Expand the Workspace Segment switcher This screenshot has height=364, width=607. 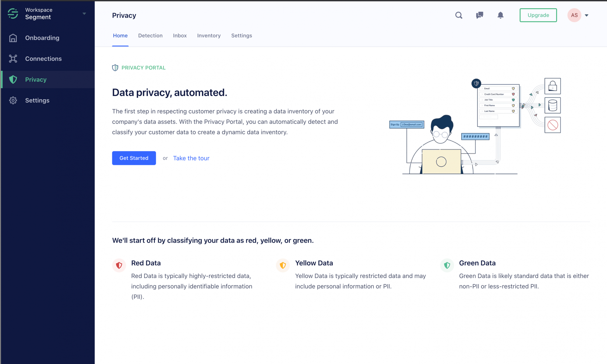pyautogui.click(x=84, y=14)
